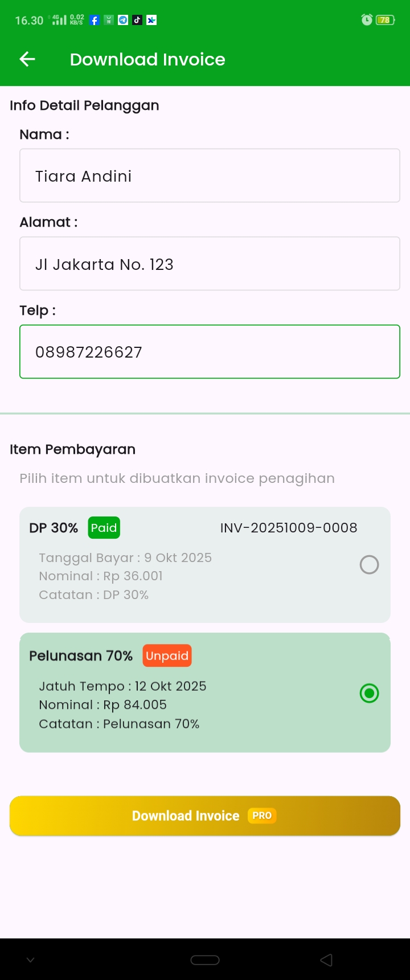Image resolution: width=410 pixels, height=980 pixels.
Task: Tap the battery indicator icon
Action: [386, 20]
